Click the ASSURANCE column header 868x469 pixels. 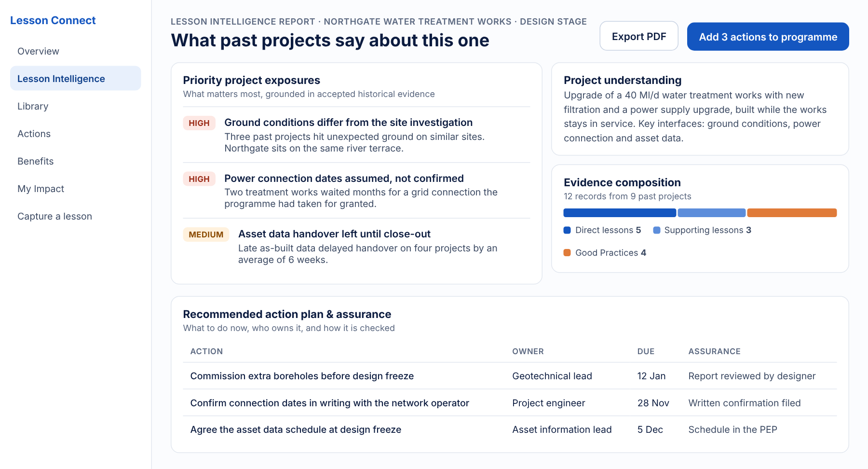[x=714, y=351]
